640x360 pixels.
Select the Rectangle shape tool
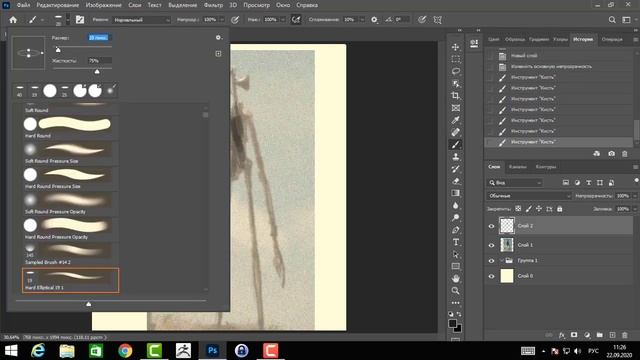point(456,267)
